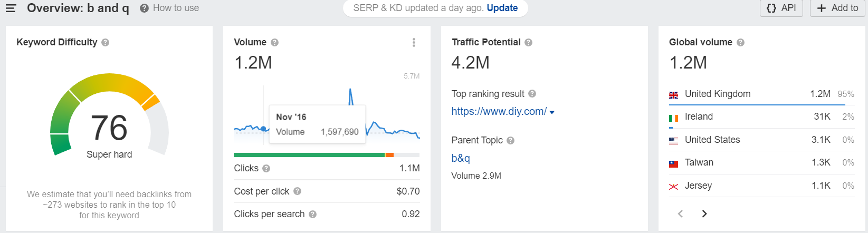Click the Jersey flag icon
The image size is (868, 233).
tap(673, 187)
